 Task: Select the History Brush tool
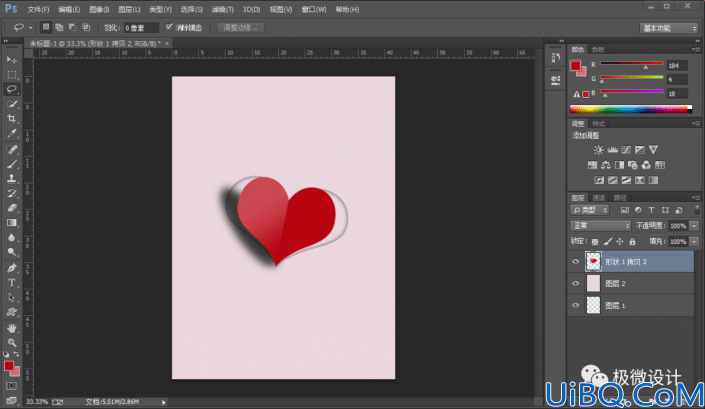12,193
